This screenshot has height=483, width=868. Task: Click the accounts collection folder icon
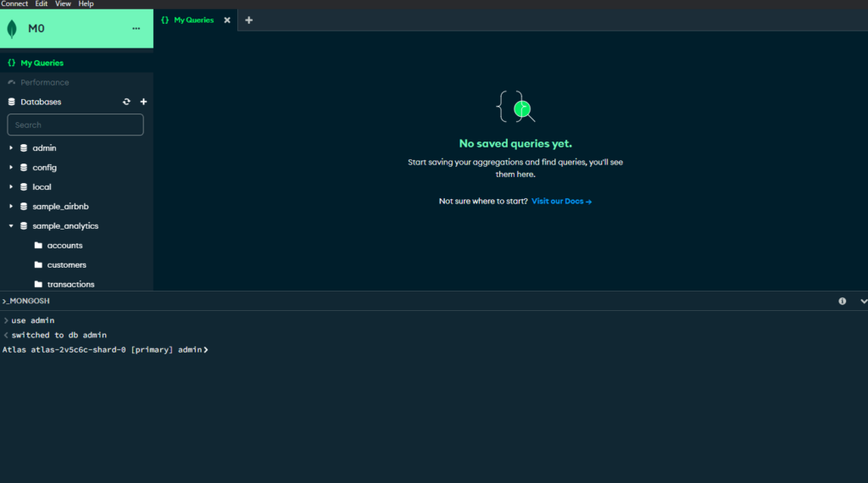point(38,245)
